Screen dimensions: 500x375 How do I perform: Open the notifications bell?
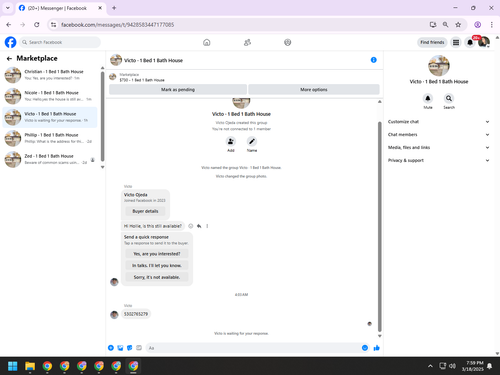pyautogui.click(x=470, y=42)
